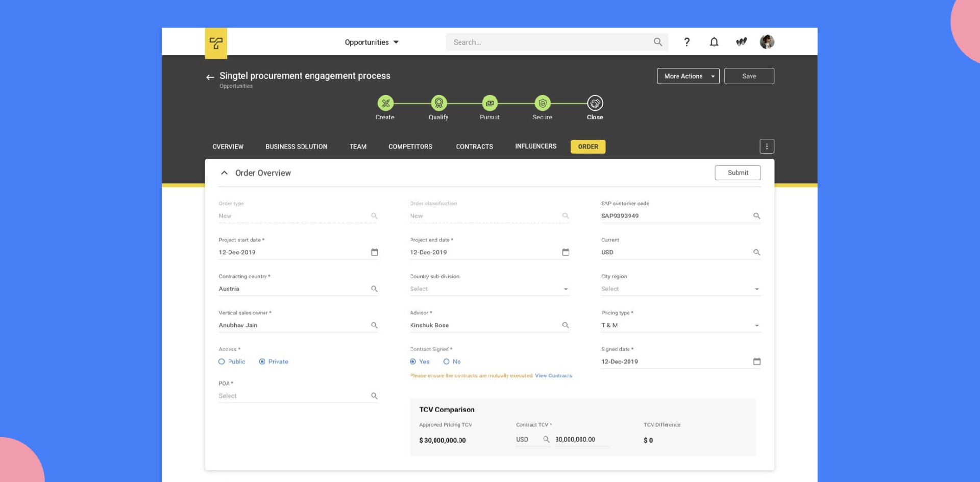This screenshot has height=482, width=980.
Task: Select the Secure stage icon
Action: (x=543, y=103)
